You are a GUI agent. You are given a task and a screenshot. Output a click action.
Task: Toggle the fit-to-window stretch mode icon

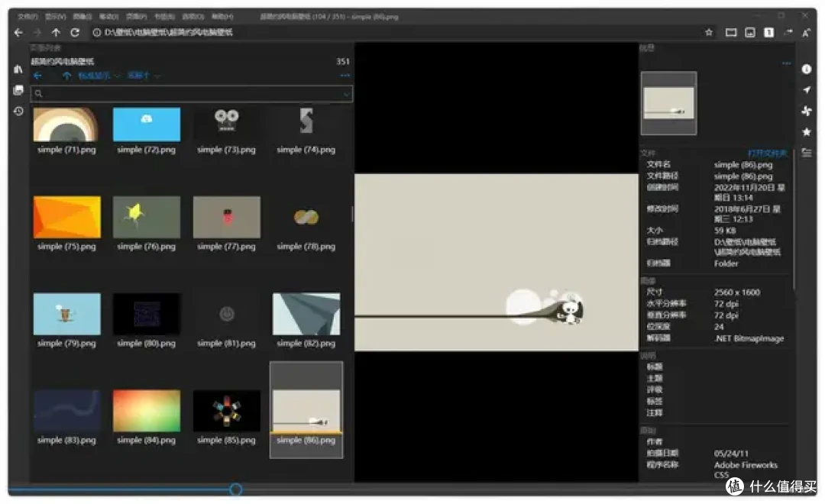coord(731,33)
